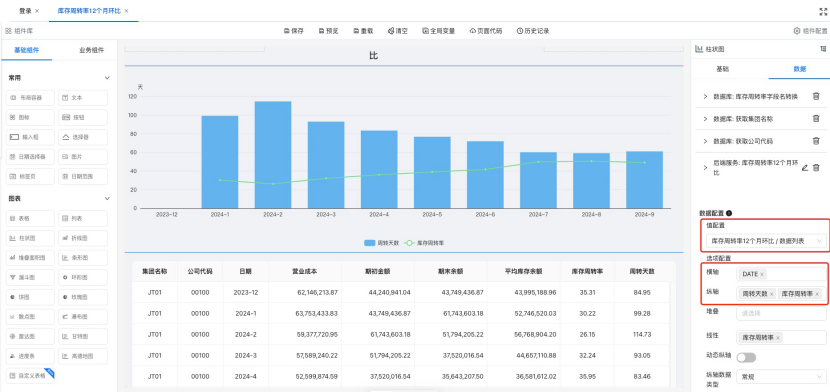Remove 库存周转率 tag from 线性 field

tap(778, 338)
